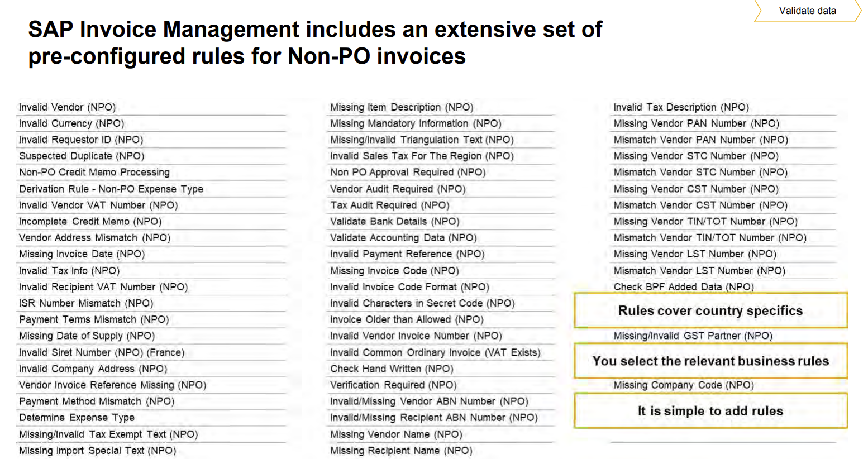This screenshot has height=459, width=868.
Task: Select 'Invalid Siret Number (NPO) (France)'
Action: (102, 352)
